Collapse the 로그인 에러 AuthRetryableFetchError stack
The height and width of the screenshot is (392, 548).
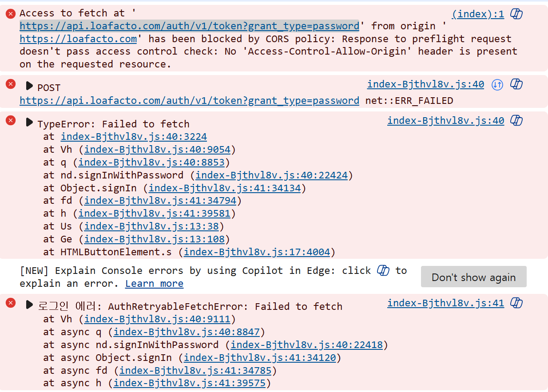coord(29,305)
